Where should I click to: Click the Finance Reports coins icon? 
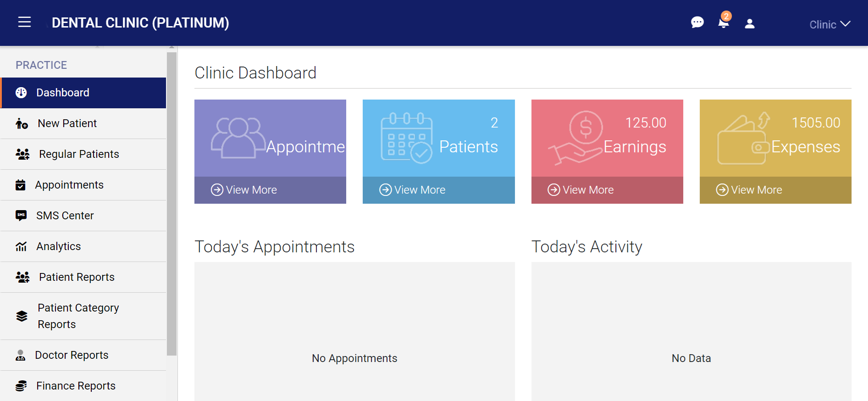click(x=21, y=386)
